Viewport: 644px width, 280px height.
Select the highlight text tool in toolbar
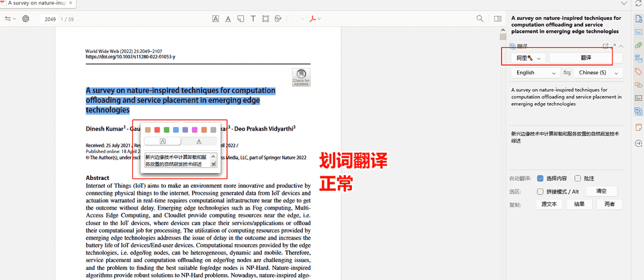[215, 19]
